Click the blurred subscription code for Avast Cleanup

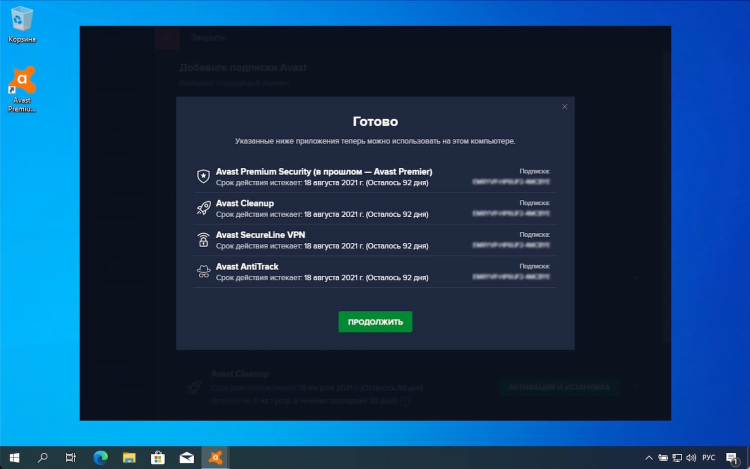511,214
